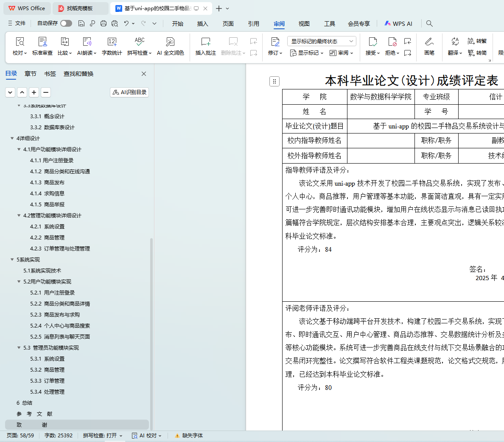The image size is (504, 442).
Task: Click the print icon in quick toolbar
Action: (x=104, y=23)
